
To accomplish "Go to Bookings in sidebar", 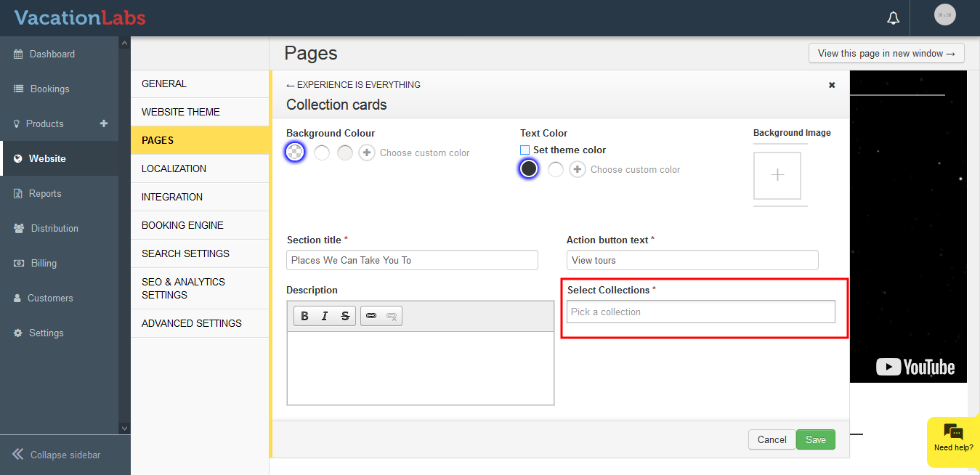I will 49,89.
